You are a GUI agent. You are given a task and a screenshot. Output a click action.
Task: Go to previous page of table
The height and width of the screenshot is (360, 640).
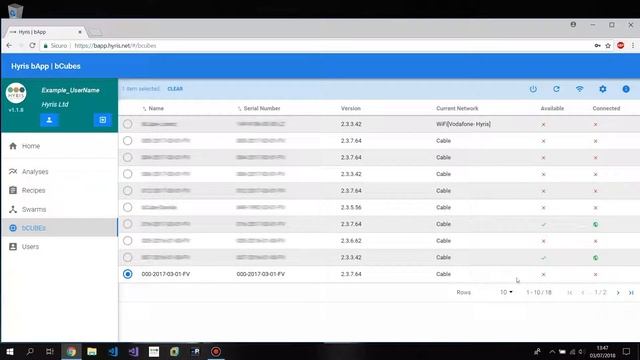click(583, 293)
